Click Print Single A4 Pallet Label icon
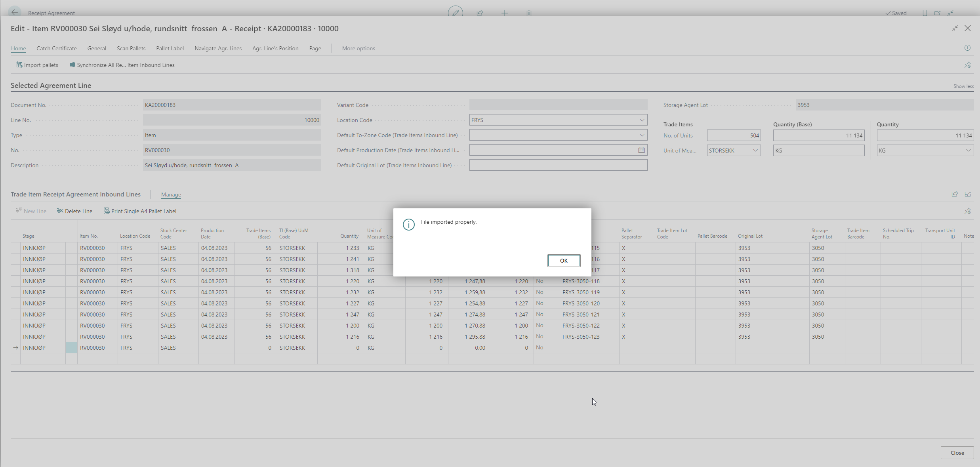The image size is (980, 467). point(106,211)
